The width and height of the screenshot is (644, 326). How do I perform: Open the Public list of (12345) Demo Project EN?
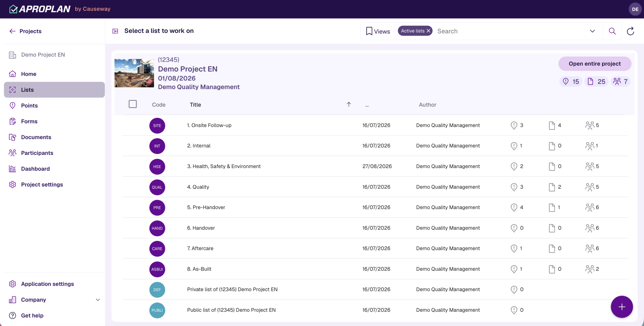click(x=231, y=310)
